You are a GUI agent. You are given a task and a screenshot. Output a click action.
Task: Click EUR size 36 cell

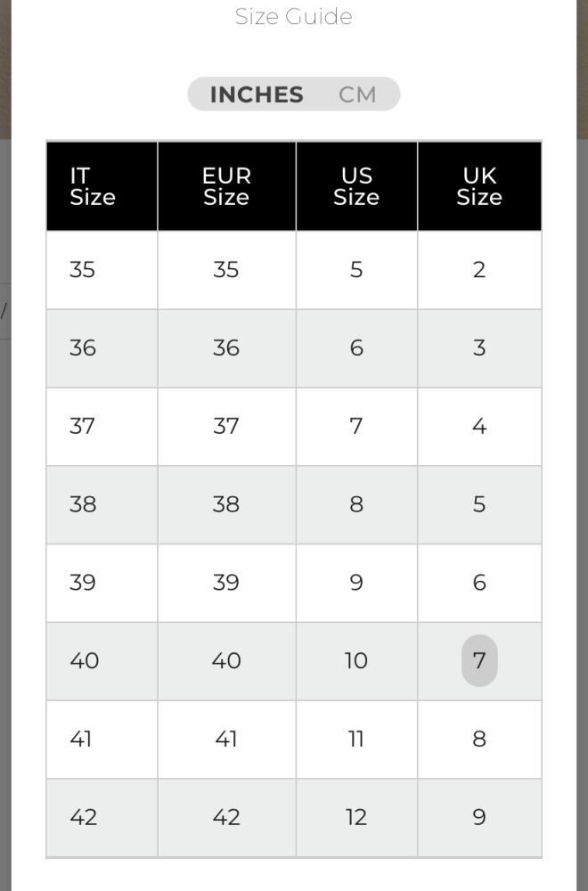pos(226,348)
